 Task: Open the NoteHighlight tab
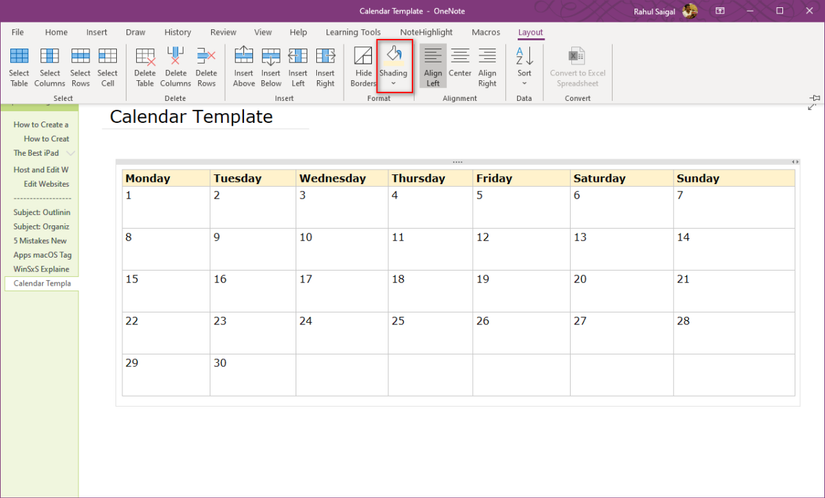pos(426,32)
